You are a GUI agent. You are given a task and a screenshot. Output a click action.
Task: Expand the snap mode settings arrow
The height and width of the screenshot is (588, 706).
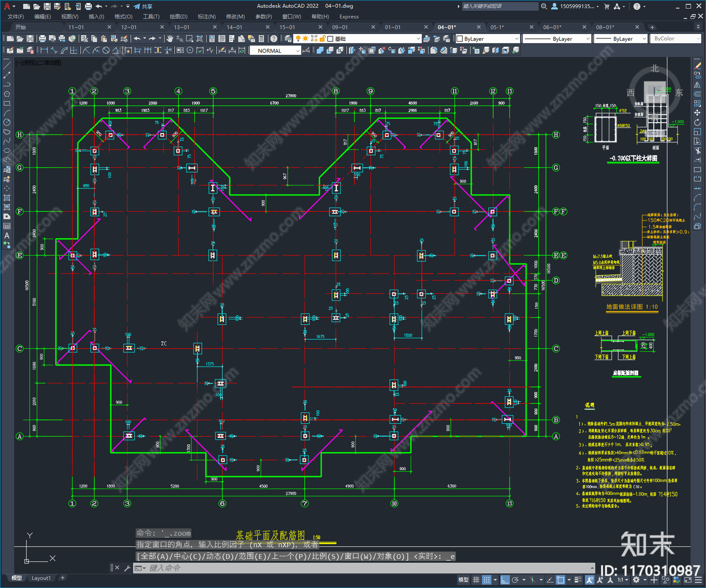[495, 580]
